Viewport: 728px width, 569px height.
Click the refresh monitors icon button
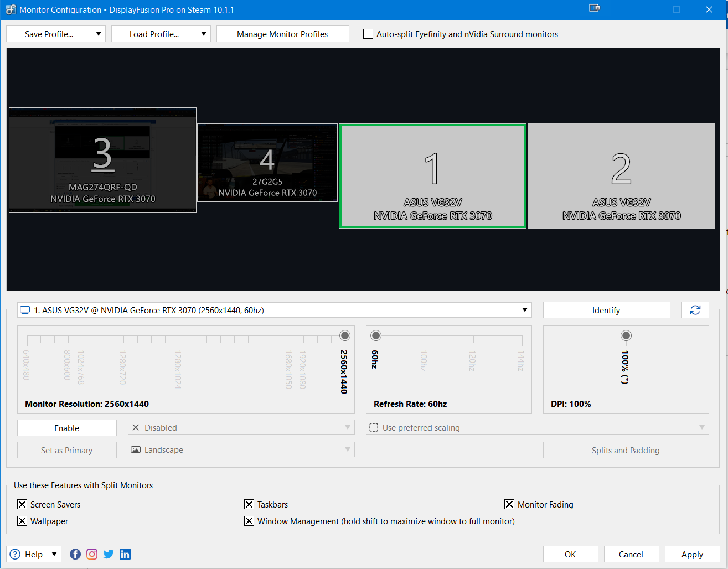(695, 310)
